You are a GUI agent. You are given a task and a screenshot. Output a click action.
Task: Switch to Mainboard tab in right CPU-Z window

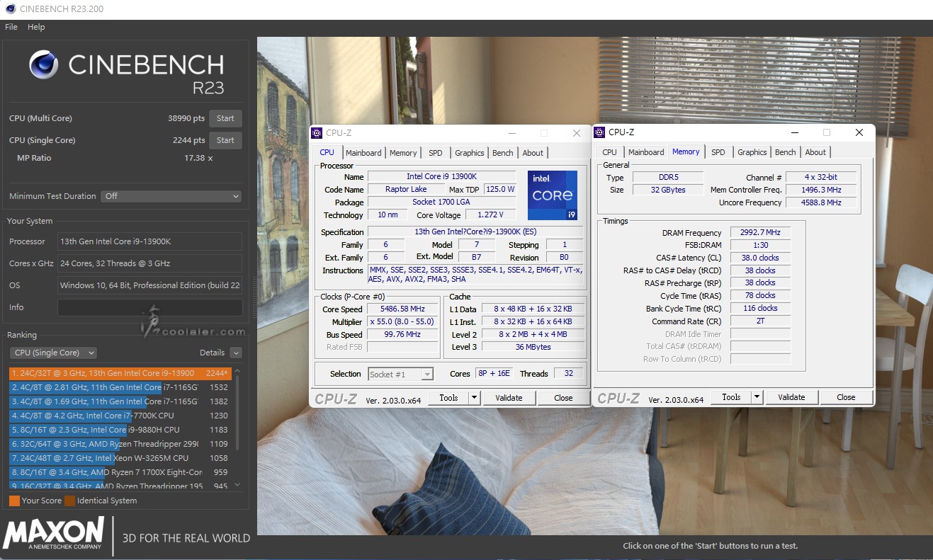pyautogui.click(x=646, y=152)
